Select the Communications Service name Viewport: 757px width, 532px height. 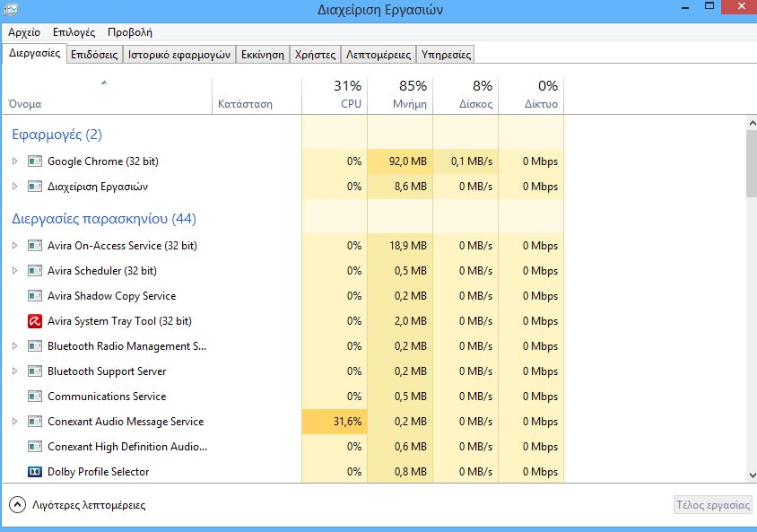click(107, 397)
